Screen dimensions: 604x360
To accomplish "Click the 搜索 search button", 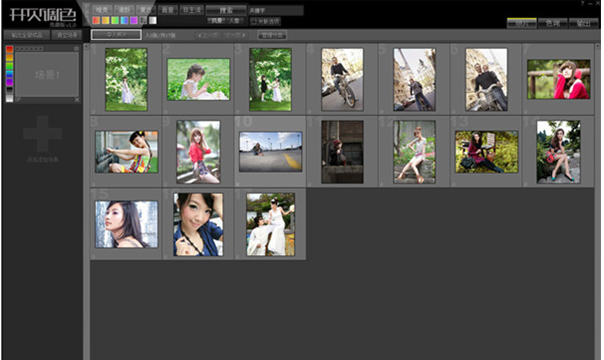I will tap(226, 10).
